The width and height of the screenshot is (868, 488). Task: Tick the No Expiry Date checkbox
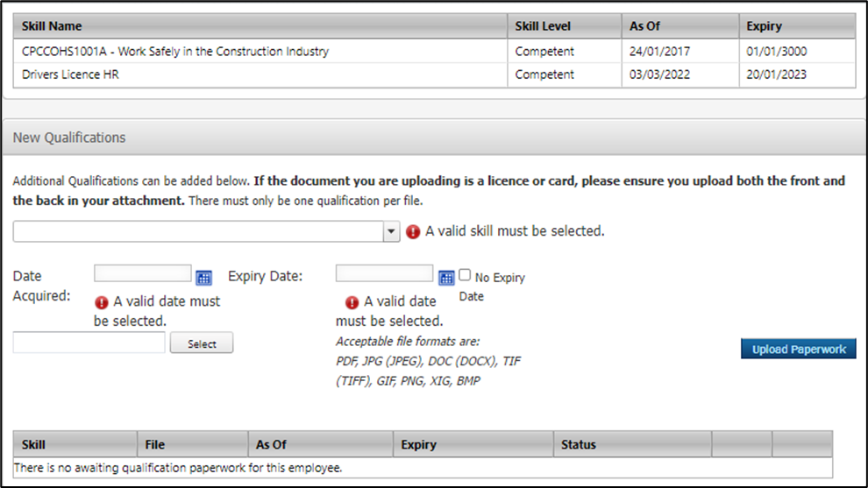pyautogui.click(x=465, y=275)
